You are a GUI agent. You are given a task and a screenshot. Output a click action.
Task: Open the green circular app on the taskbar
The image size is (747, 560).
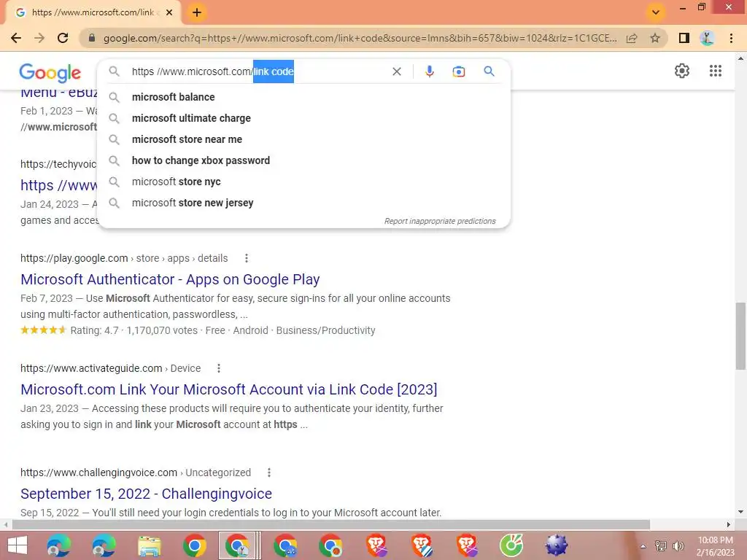pyautogui.click(x=511, y=545)
